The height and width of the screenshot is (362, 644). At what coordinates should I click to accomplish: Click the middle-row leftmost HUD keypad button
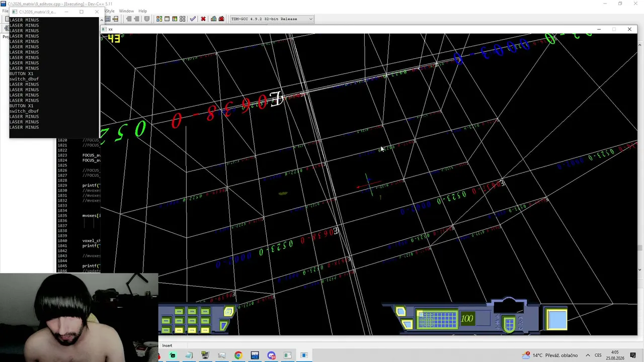click(x=166, y=320)
